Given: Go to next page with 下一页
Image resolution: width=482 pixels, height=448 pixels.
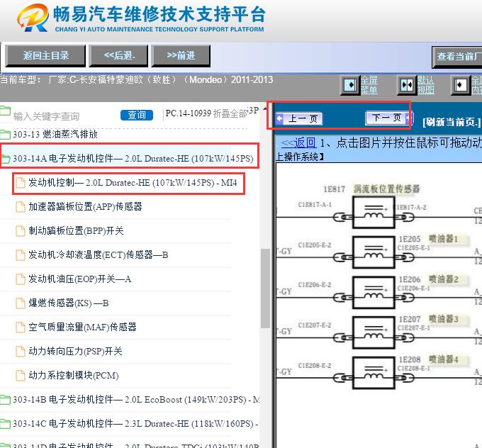Looking at the screenshot, I should (x=389, y=118).
